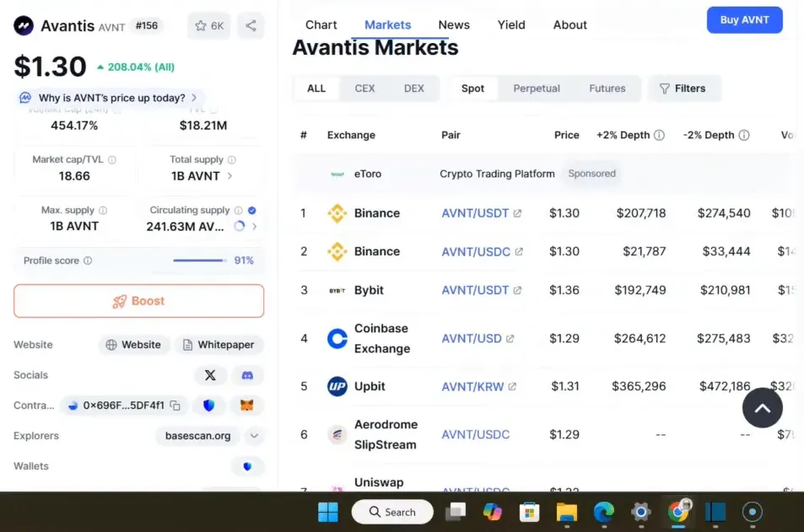
Task: Filter markets by DEX
Action: [x=413, y=89]
